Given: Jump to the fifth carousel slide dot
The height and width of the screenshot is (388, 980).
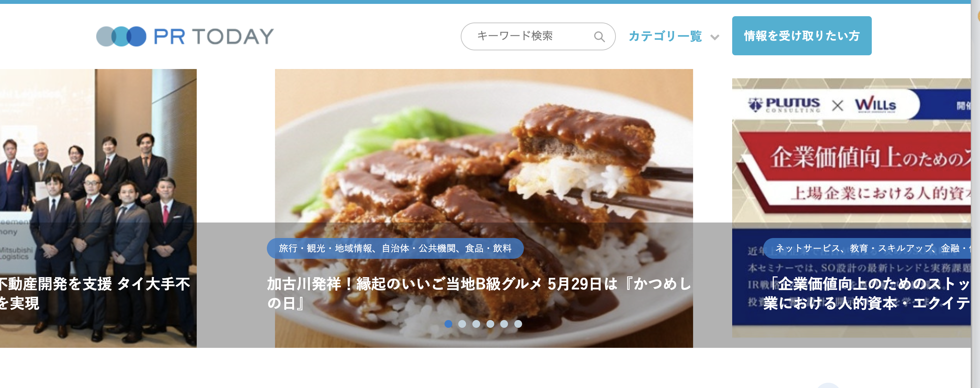Looking at the screenshot, I should [x=504, y=324].
